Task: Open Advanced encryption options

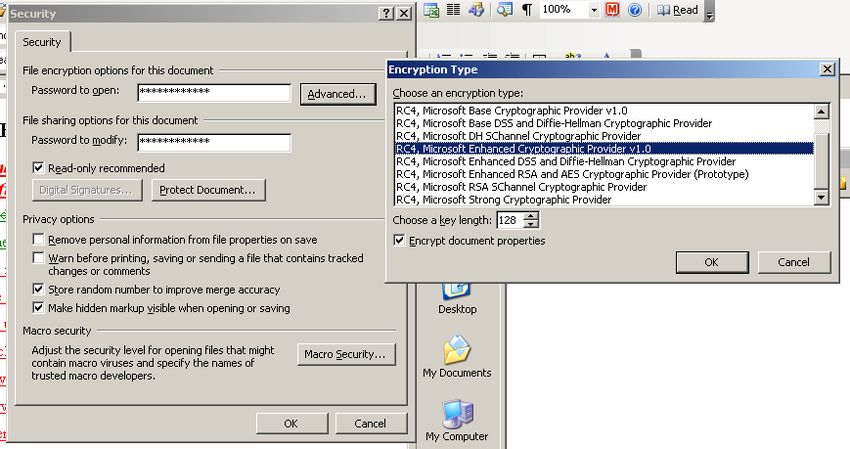Action: point(337,94)
